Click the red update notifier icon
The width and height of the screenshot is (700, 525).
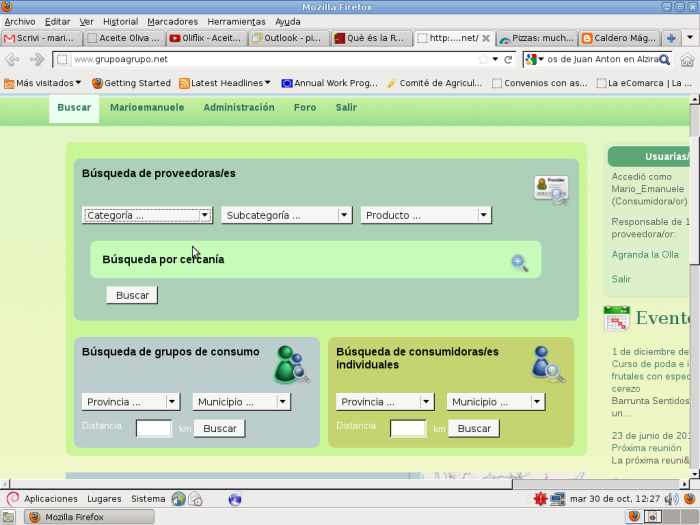540,499
